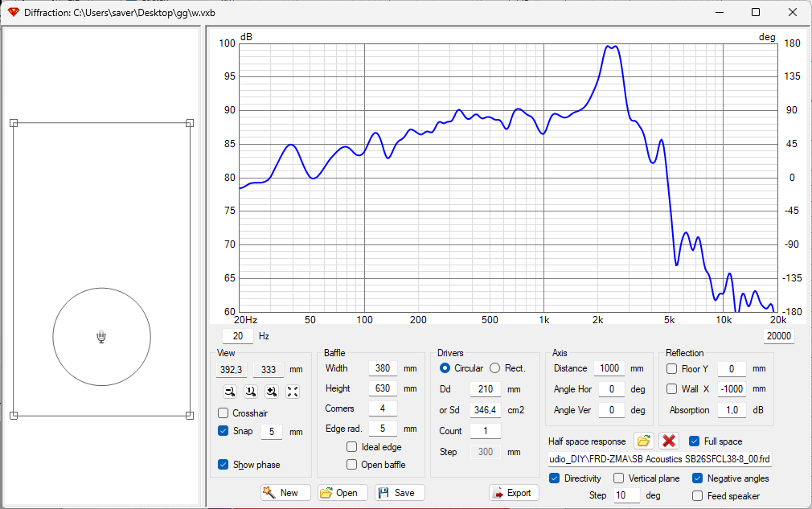
Task: Click the Sd area field
Action: click(x=486, y=410)
